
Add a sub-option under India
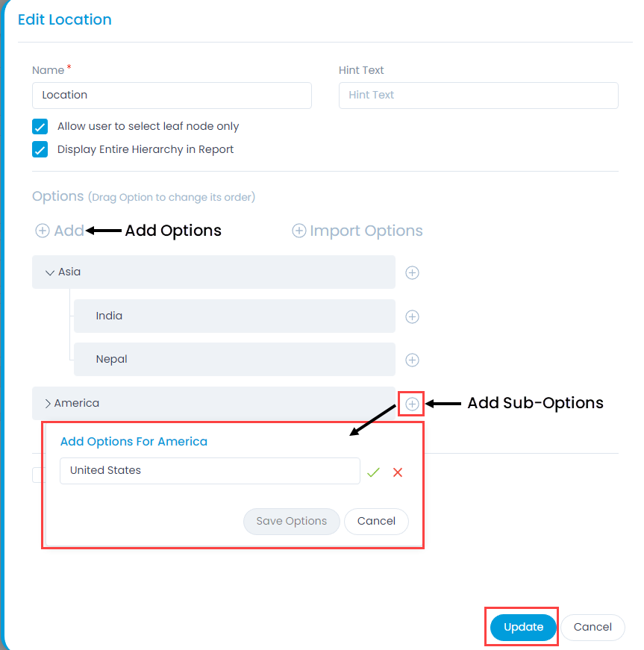point(412,316)
